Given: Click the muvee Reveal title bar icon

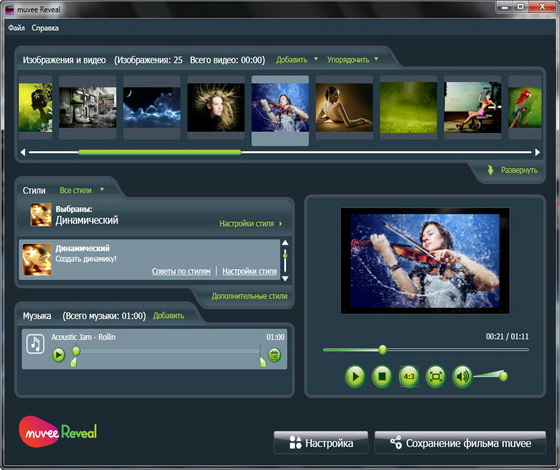Looking at the screenshot, I should point(10,10).
